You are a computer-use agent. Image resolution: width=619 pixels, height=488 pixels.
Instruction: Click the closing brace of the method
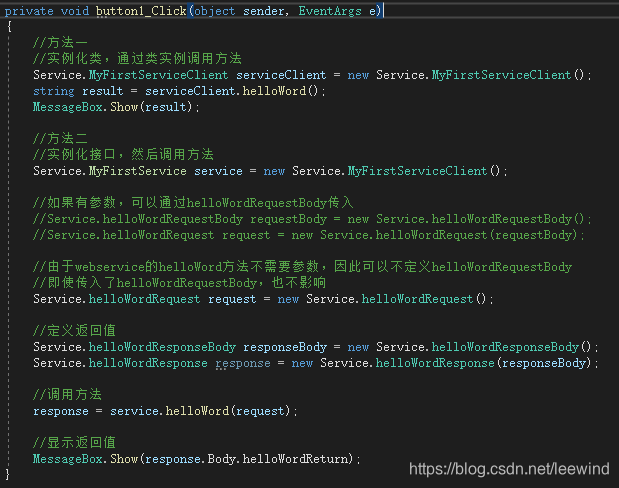click(x=8, y=474)
